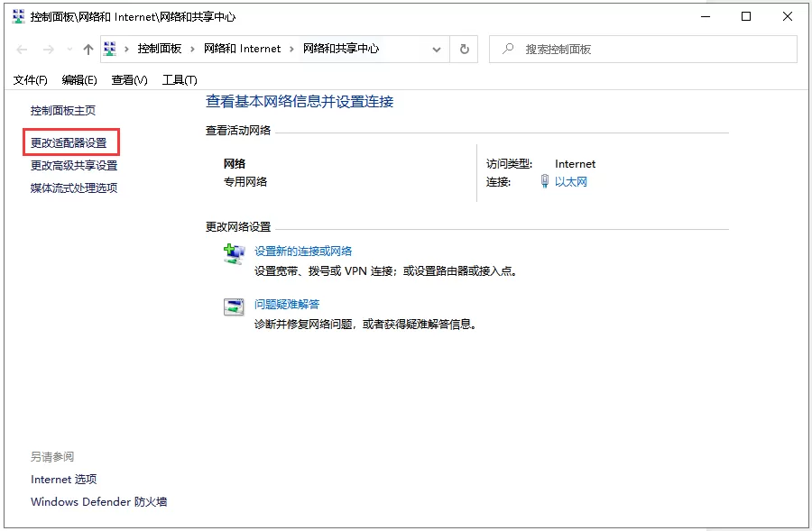This screenshot has height=531, width=812.
Task: Click 更改适配器设置 in the sidebar
Action: click(x=68, y=142)
